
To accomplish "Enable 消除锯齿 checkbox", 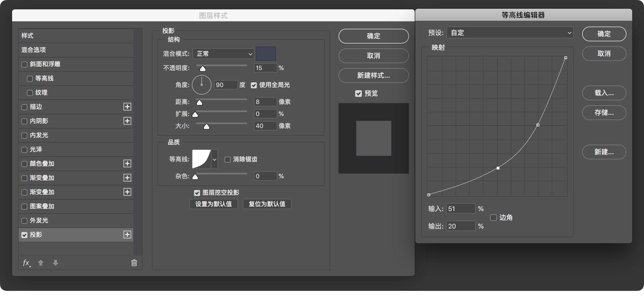I will click(227, 160).
